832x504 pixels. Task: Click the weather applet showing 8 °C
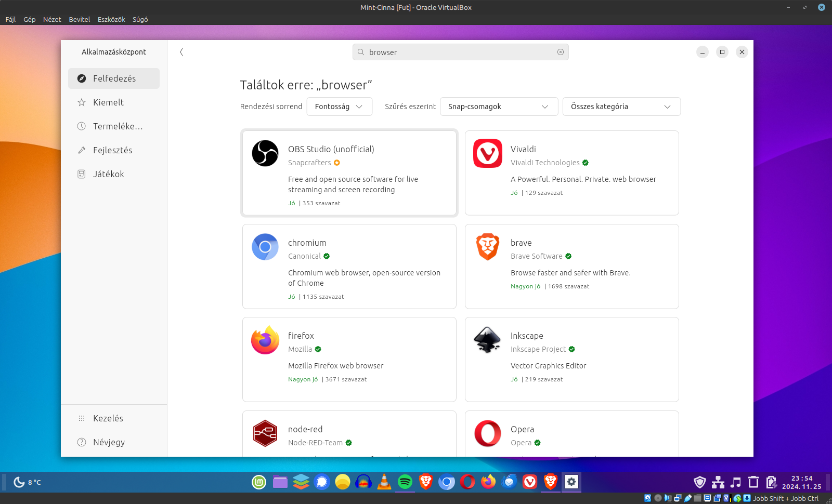27,482
